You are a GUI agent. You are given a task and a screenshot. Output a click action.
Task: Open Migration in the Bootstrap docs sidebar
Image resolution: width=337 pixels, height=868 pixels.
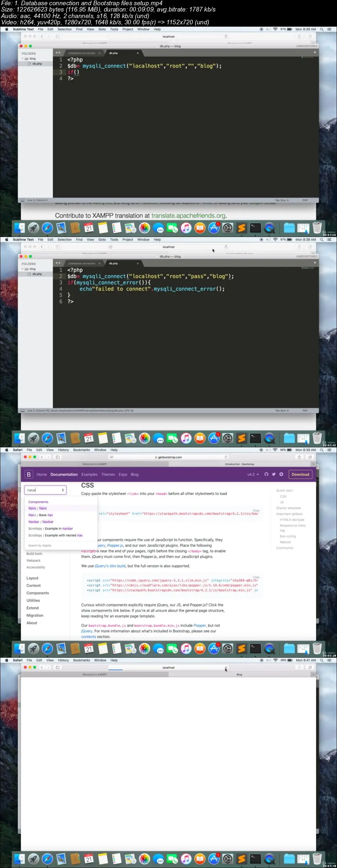pos(35,615)
